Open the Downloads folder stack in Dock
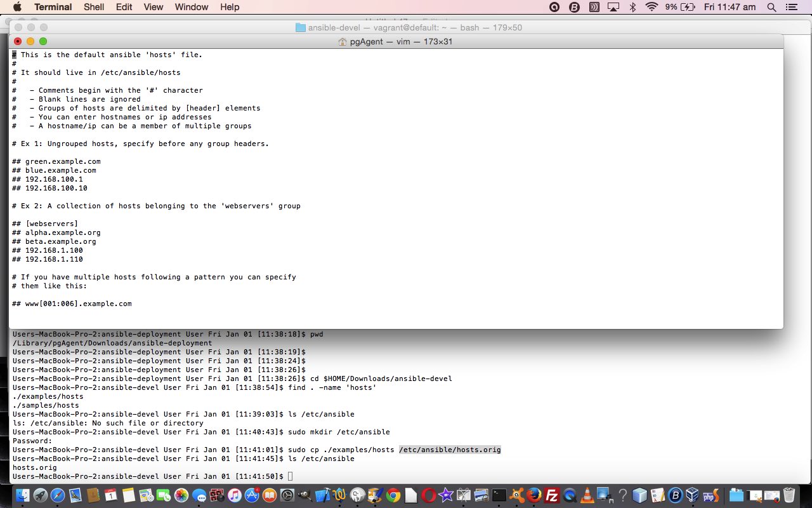This screenshot has width=812, height=508. (737, 495)
